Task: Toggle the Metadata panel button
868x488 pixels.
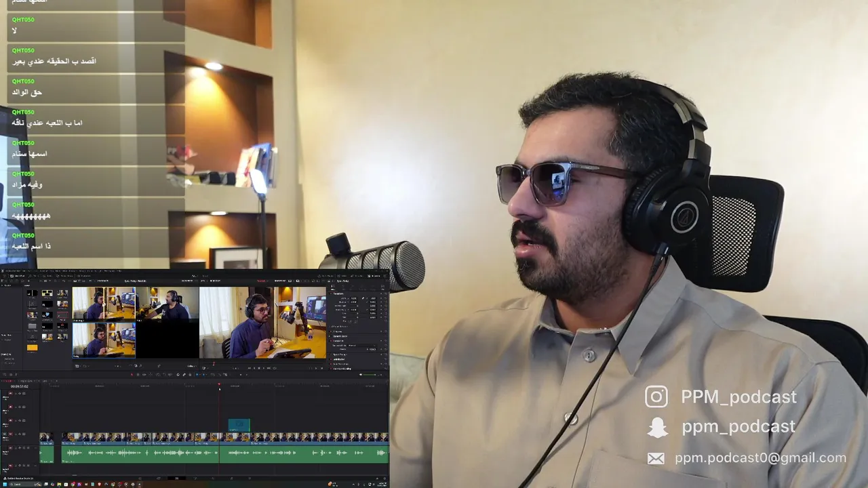Action: 356,276
